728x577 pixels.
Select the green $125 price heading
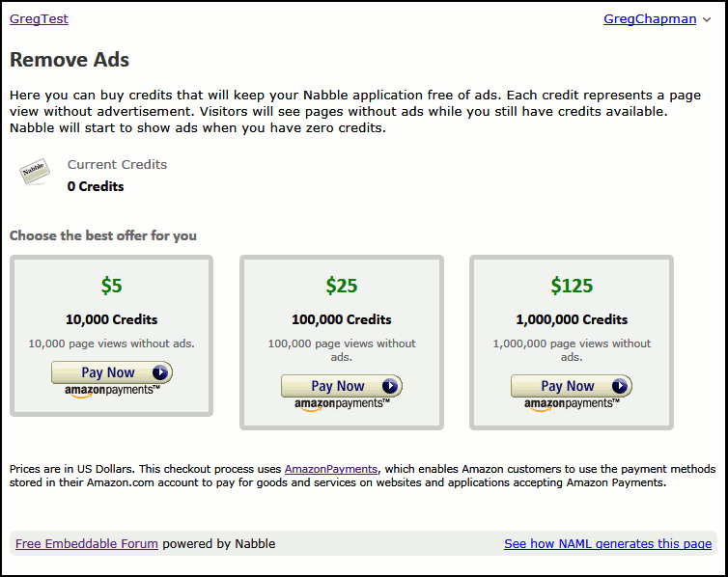(x=572, y=286)
